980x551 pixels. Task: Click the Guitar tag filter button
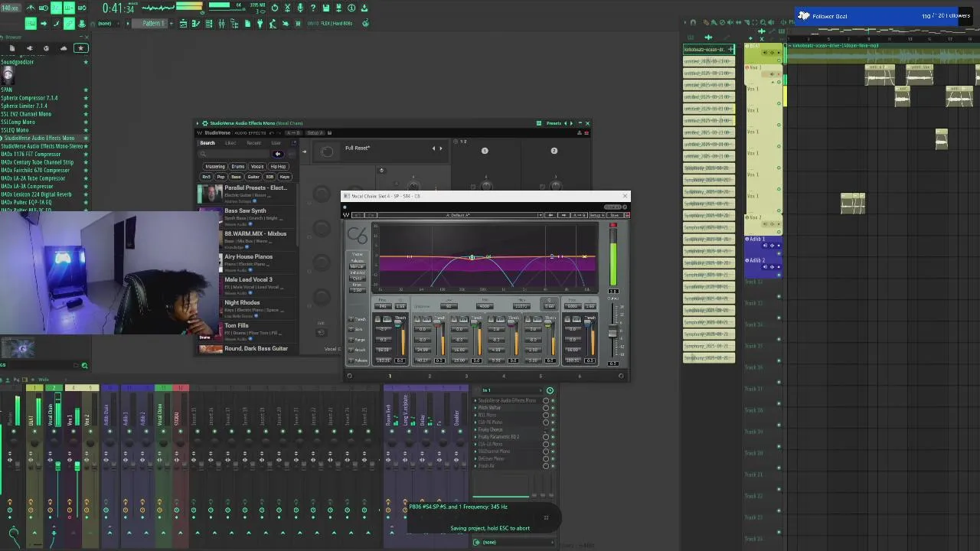tap(253, 177)
